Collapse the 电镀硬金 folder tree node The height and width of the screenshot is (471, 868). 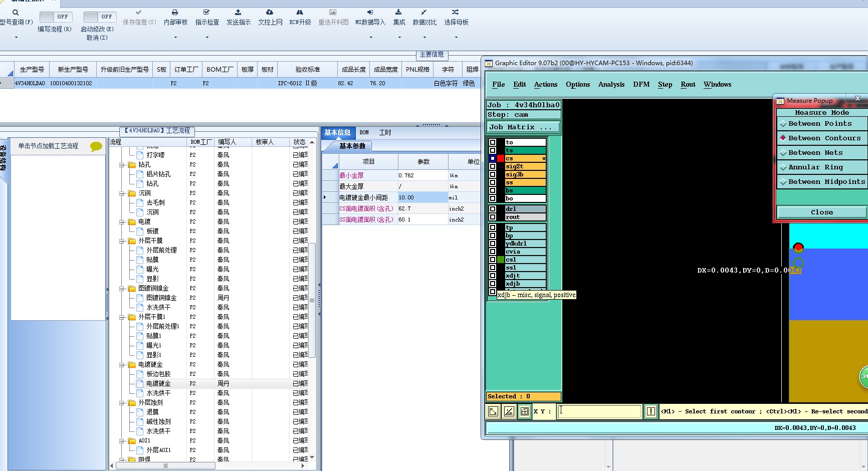point(122,365)
